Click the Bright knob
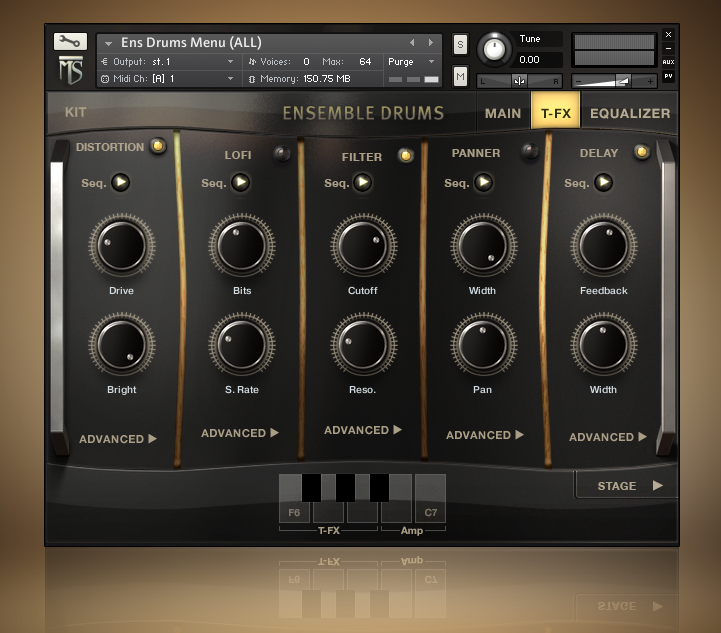This screenshot has height=633, width=721. (x=121, y=345)
